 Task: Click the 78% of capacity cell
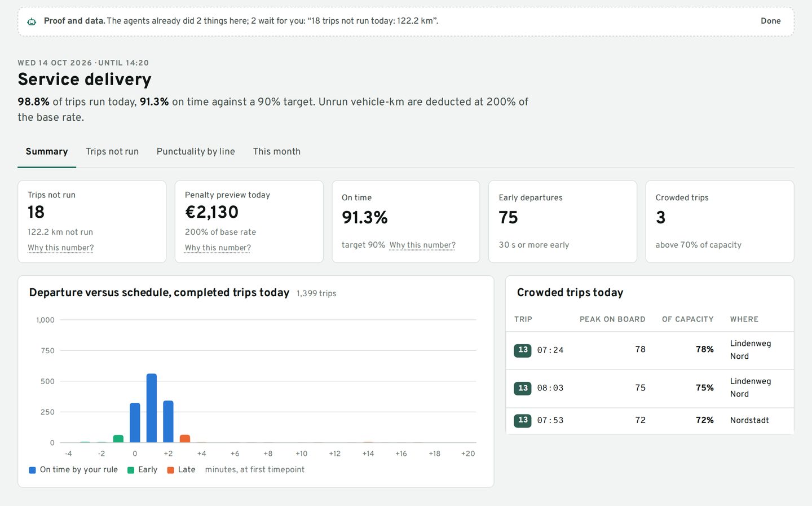coord(705,350)
